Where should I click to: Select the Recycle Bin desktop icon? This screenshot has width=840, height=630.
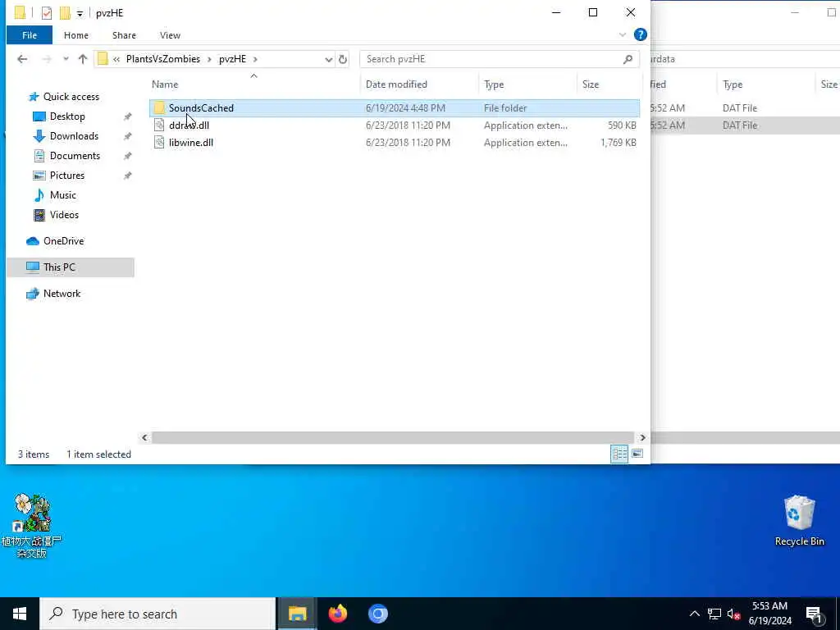[x=799, y=521]
